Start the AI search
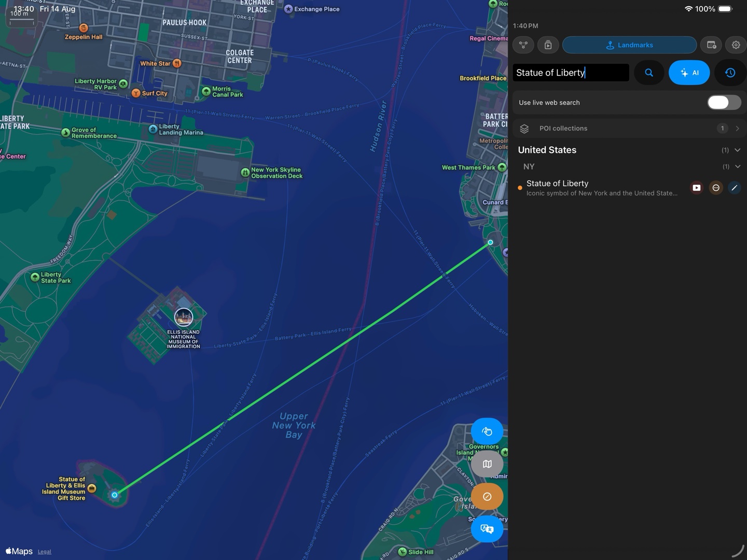747x560 pixels. pyautogui.click(x=689, y=73)
